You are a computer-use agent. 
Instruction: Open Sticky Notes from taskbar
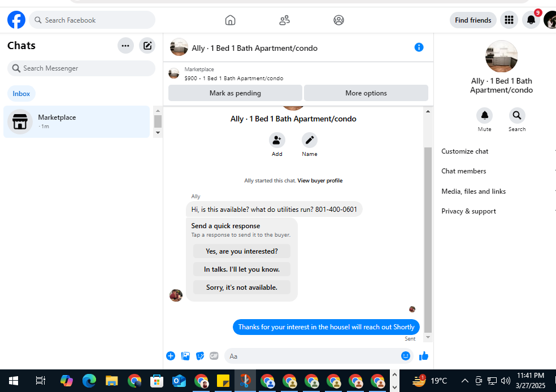click(223, 381)
